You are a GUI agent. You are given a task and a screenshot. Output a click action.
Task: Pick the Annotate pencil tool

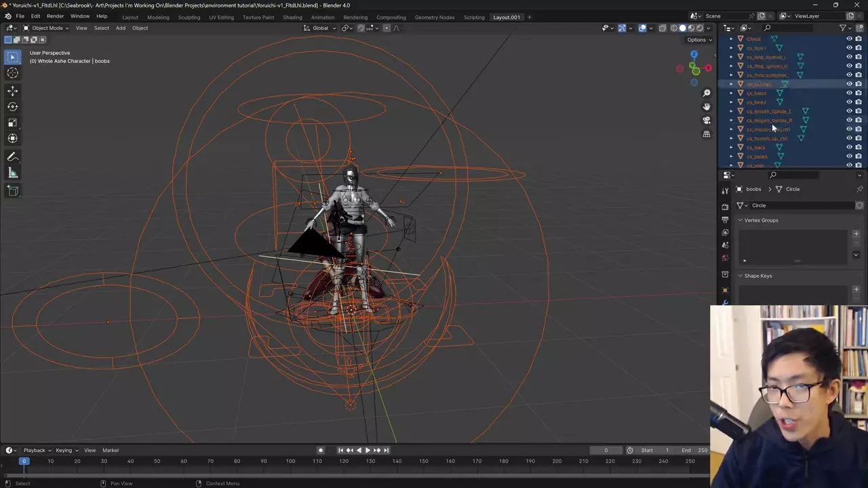12,157
